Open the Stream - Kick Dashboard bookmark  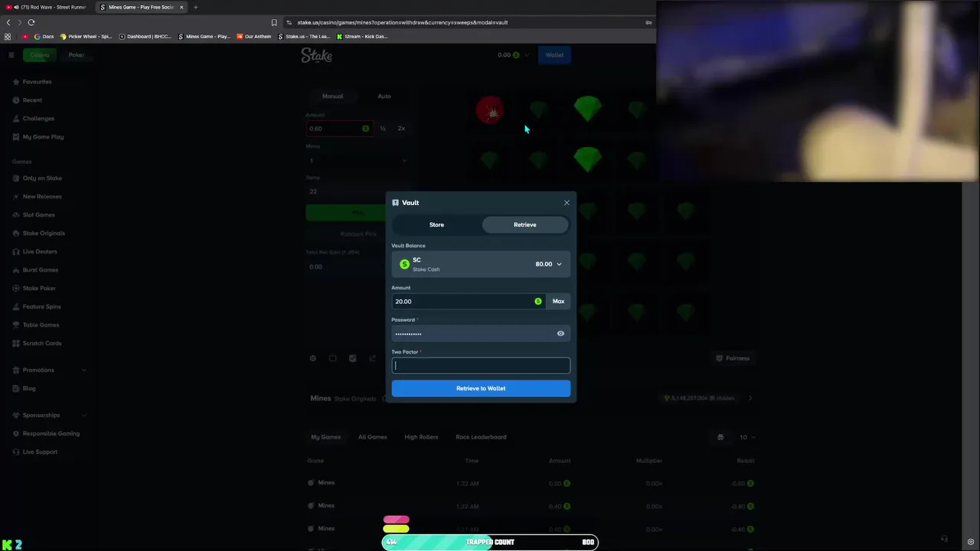[x=362, y=37]
